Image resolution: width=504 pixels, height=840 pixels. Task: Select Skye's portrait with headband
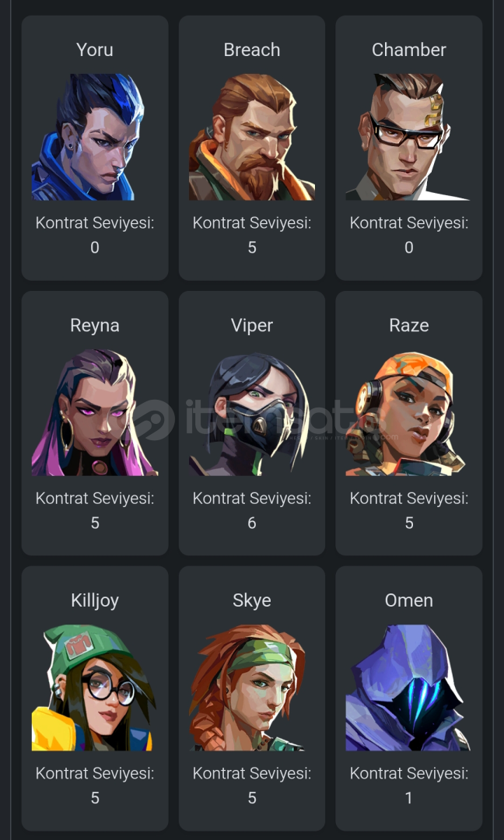click(247, 688)
